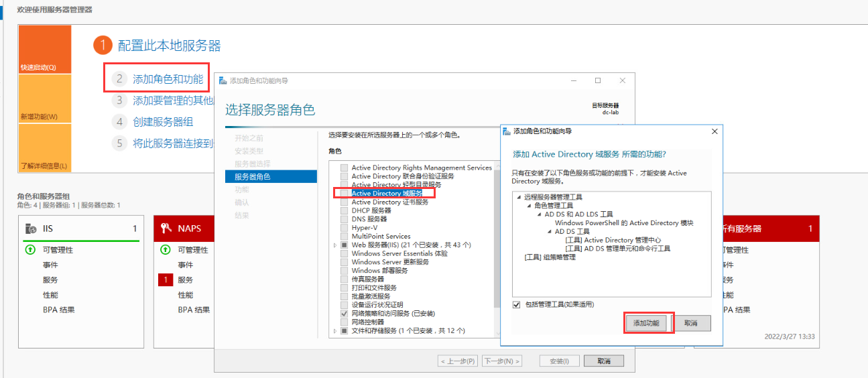868x378 pixels.
Task: Click 事件 in the IIS tile
Action: 50,265
